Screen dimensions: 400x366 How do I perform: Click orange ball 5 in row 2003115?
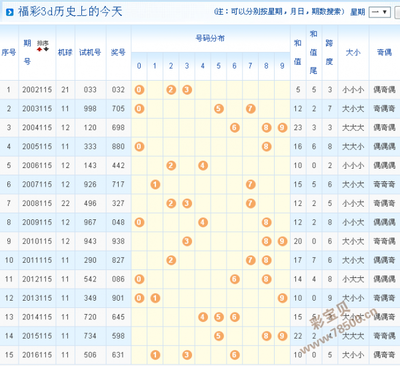click(x=219, y=109)
